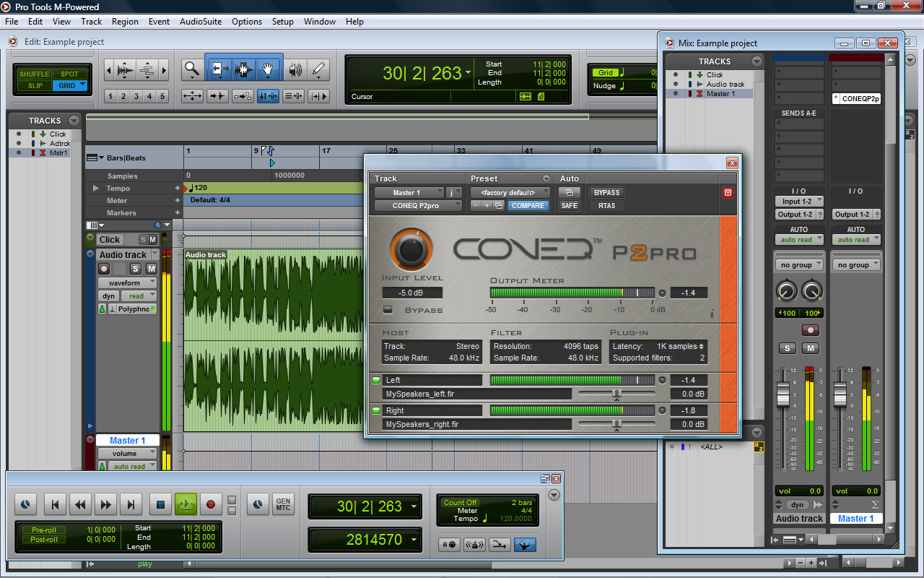This screenshot has width=924, height=578.
Task: Click the Record button in transport
Action: click(211, 504)
